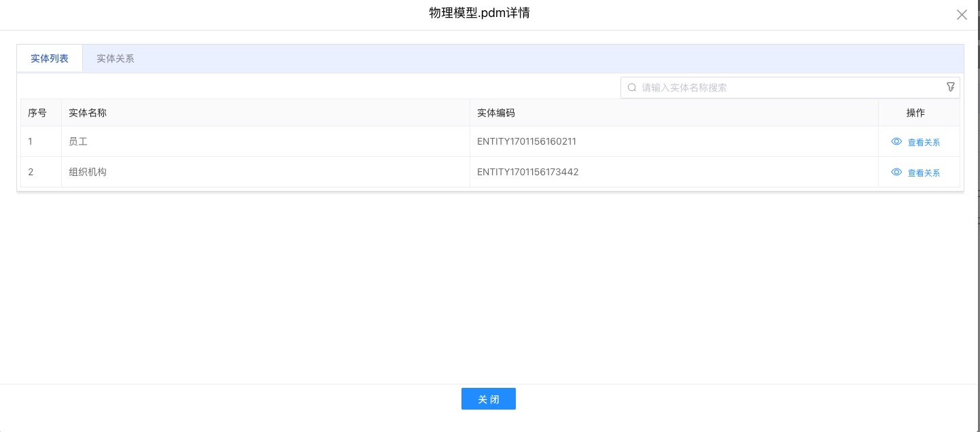Click the 序号 column header
Image resolution: width=980 pixels, height=432 pixels.
coord(37,113)
